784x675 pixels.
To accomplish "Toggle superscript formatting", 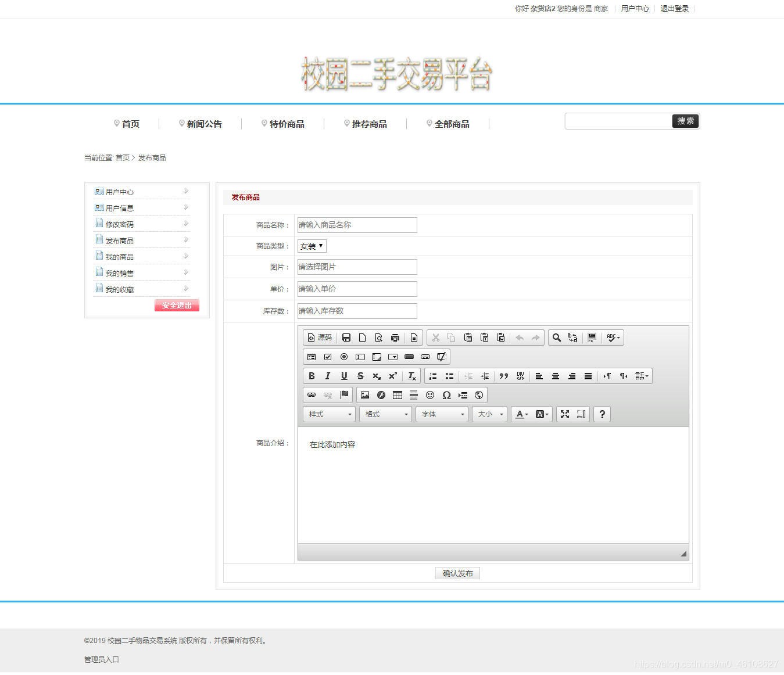I will 393,376.
